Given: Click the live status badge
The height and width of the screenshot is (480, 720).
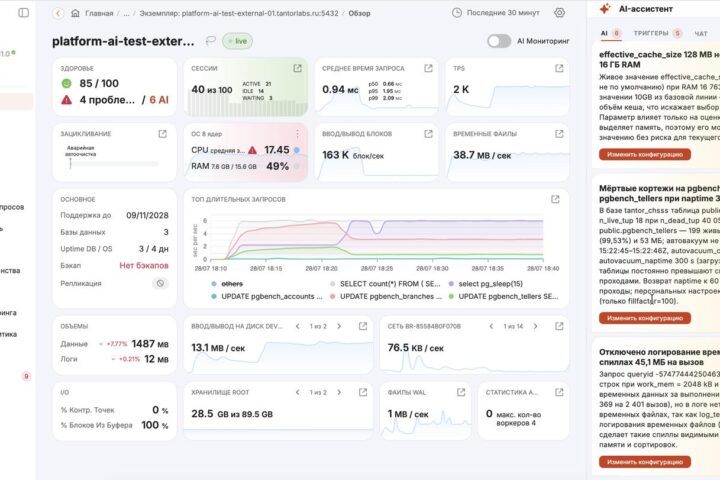Looking at the screenshot, I should [237, 41].
